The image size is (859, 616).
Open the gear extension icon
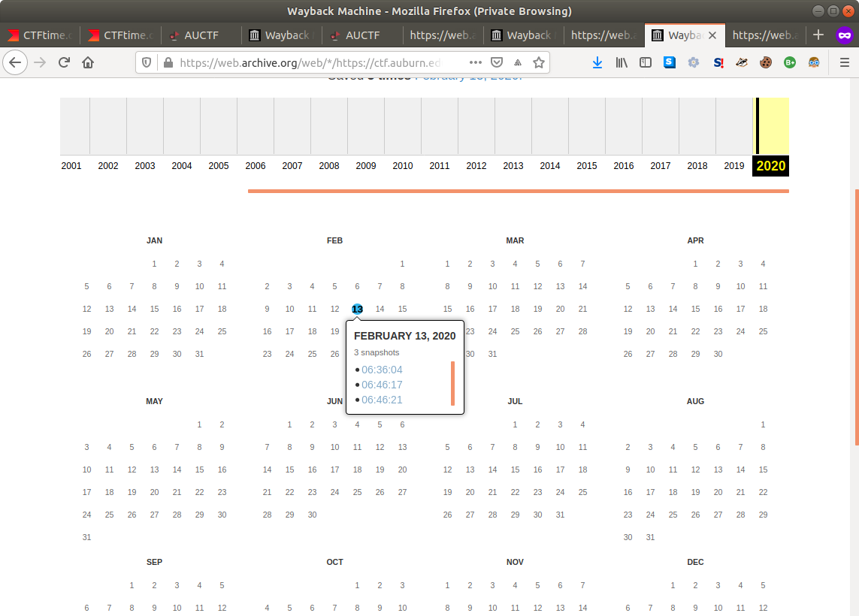pyautogui.click(x=694, y=62)
